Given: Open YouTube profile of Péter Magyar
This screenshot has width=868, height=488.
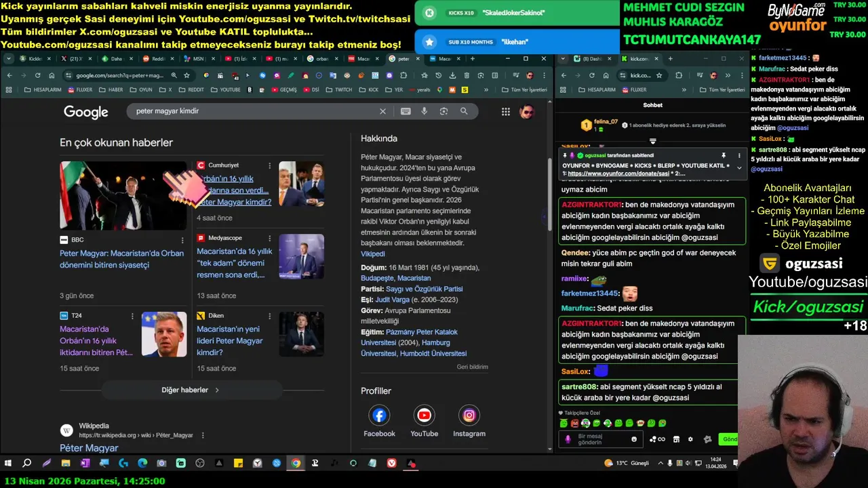Looking at the screenshot, I should (425, 415).
